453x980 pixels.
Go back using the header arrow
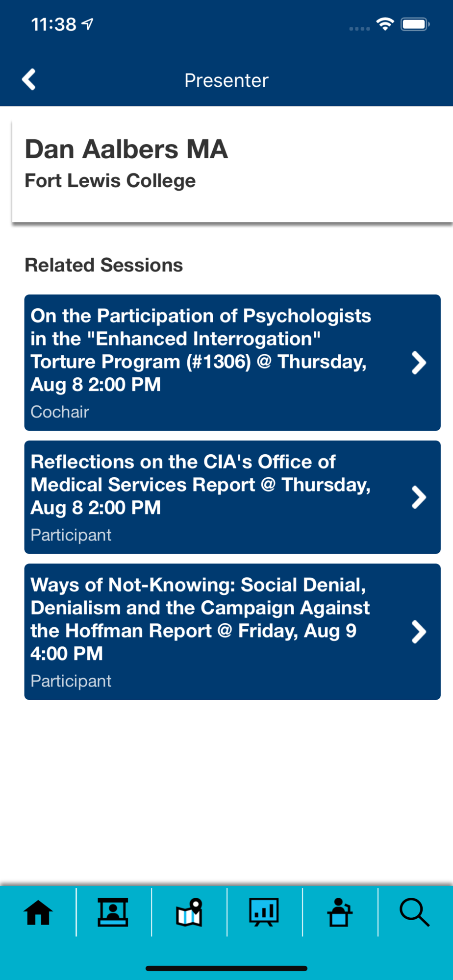click(29, 79)
